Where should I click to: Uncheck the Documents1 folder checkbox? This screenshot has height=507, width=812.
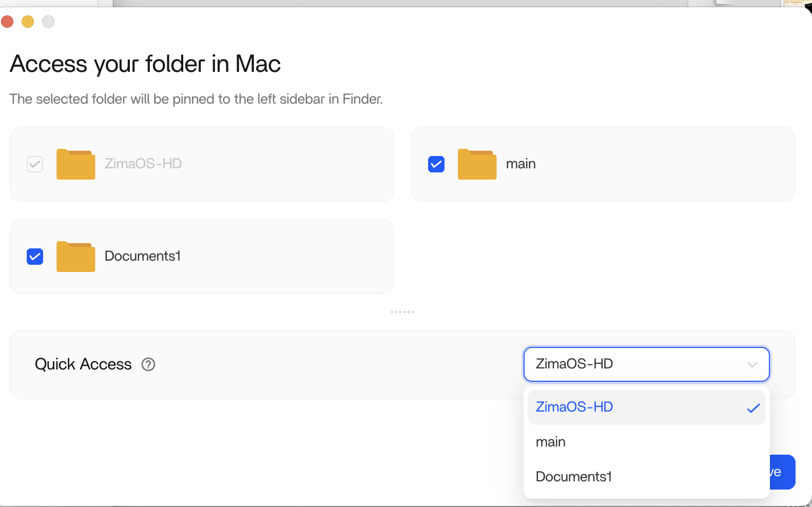(x=35, y=257)
